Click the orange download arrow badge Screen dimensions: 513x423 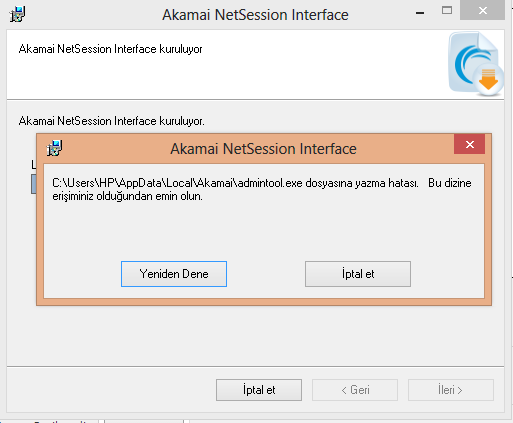pyautogui.click(x=489, y=79)
